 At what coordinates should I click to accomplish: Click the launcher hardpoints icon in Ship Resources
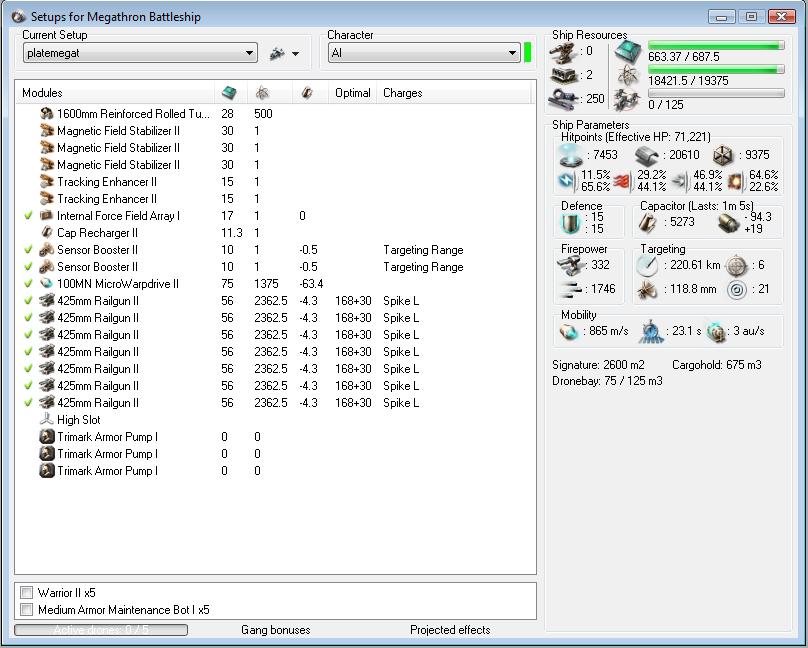point(563,75)
